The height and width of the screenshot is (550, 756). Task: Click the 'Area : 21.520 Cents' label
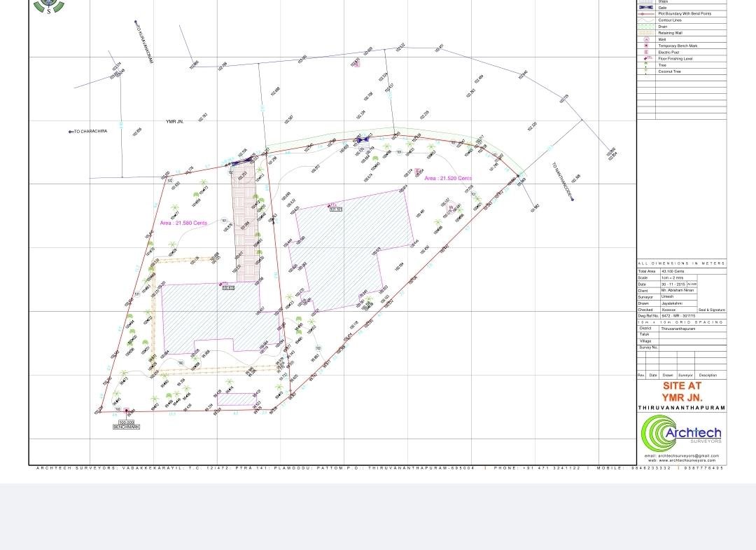448,179
